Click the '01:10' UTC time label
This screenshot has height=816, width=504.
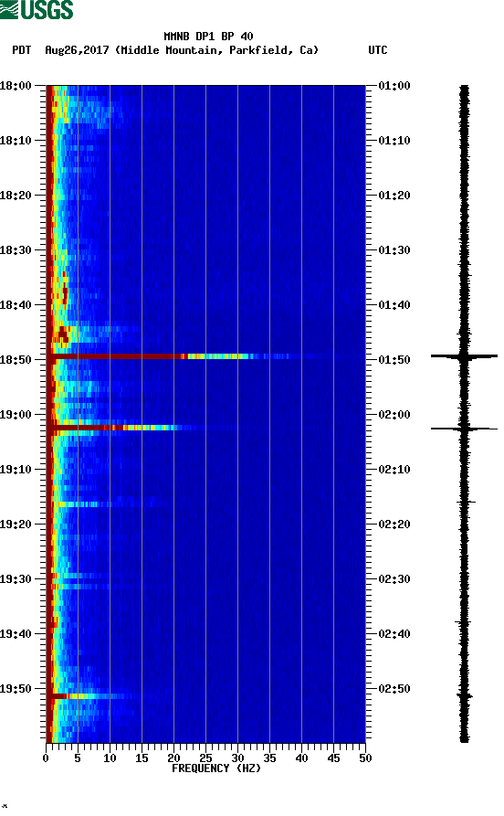pyautogui.click(x=394, y=141)
